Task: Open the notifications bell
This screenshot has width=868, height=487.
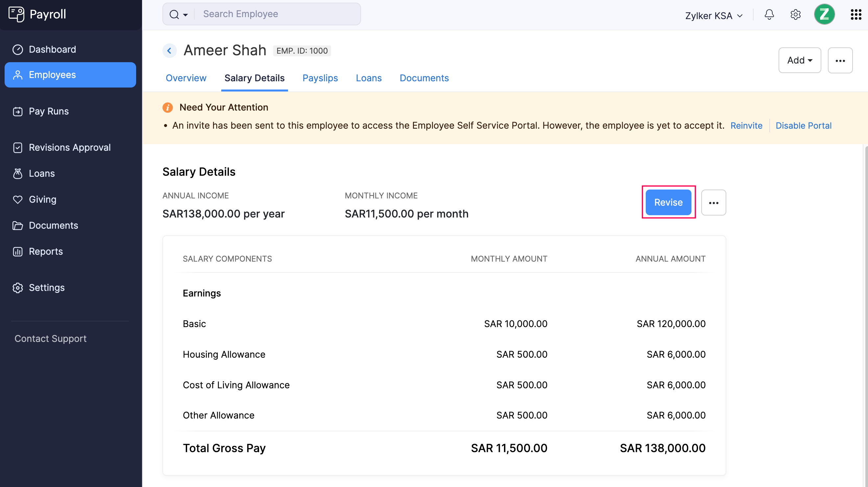Action: click(x=769, y=14)
